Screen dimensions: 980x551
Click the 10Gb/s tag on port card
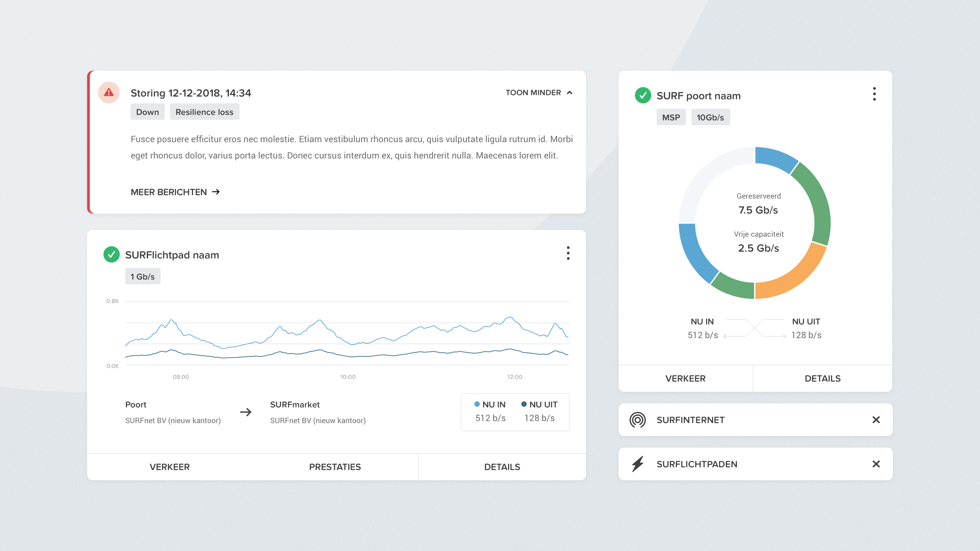coord(710,117)
